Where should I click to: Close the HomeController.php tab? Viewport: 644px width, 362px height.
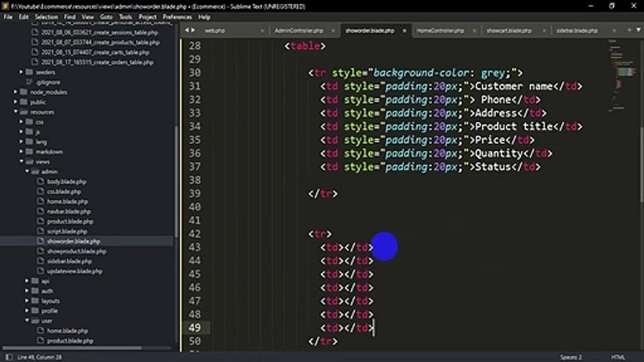pos(474,31)
